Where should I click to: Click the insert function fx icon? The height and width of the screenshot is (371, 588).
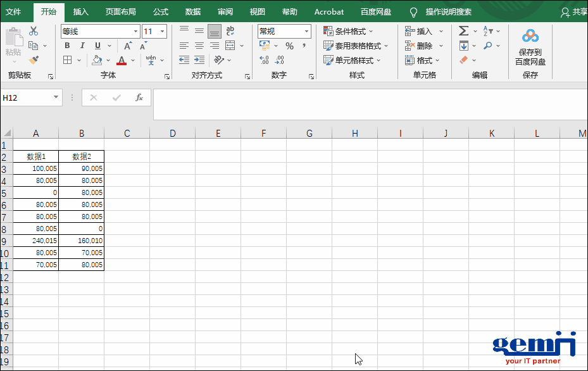pos(139,97)
